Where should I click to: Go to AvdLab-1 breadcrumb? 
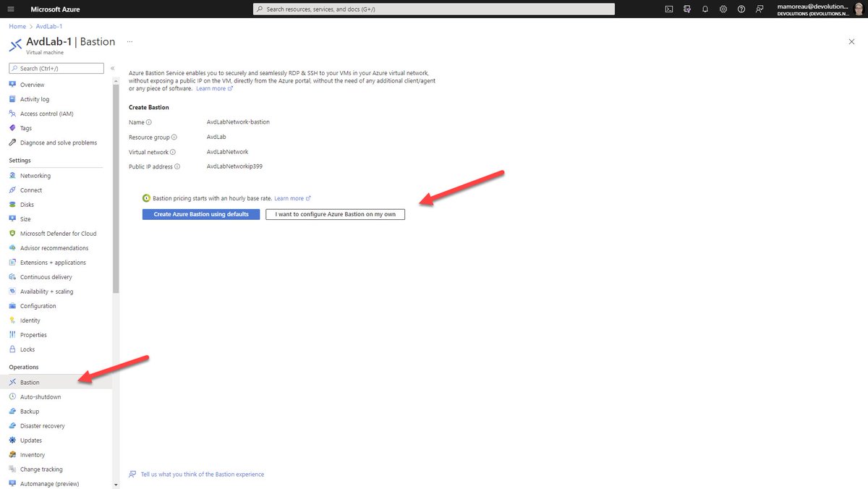coord(49,27)
